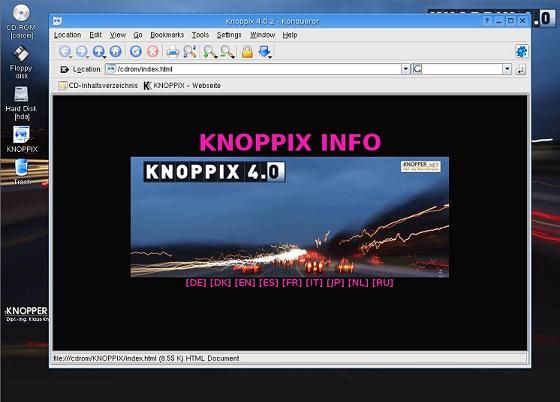Go to the Home URL icon
This screenshot has height=402, width=560.
tap(115, 51)
